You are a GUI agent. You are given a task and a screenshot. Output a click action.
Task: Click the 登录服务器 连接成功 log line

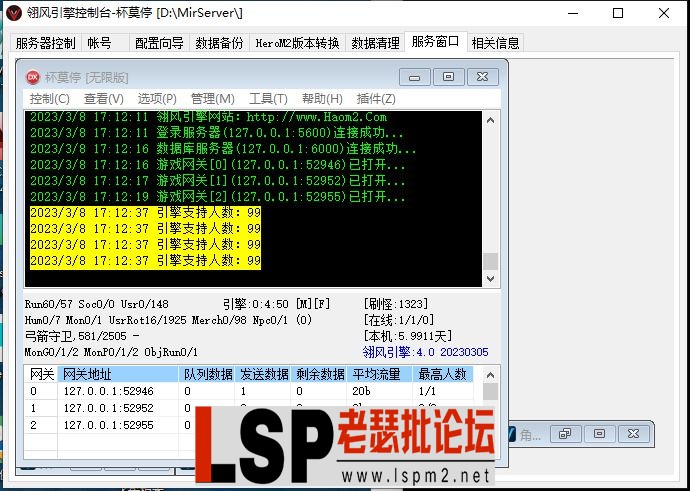point(217,133)
